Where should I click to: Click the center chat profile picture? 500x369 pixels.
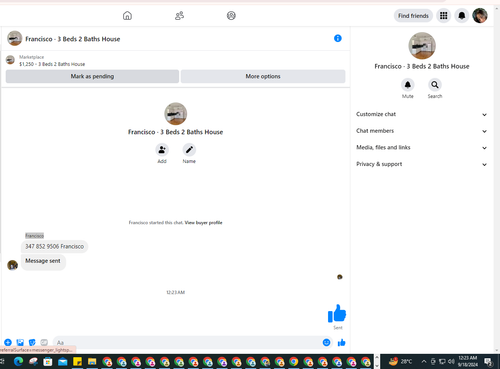click(176, 114)
